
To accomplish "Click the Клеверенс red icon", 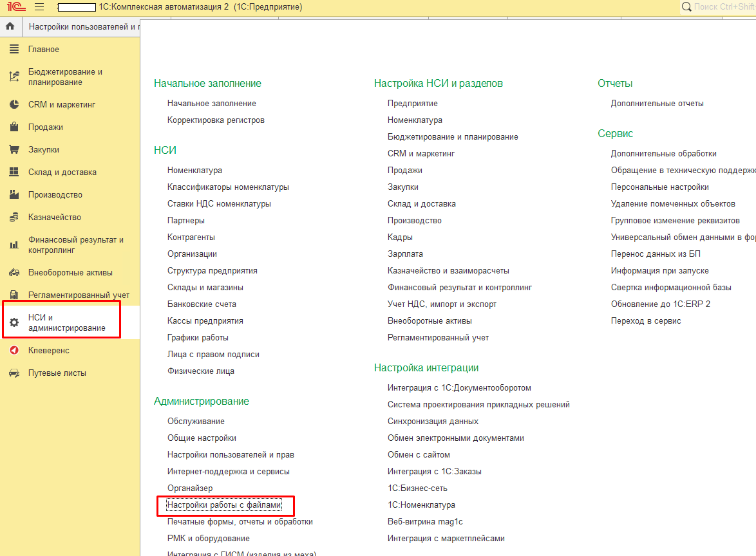I will tap(14, 350).
